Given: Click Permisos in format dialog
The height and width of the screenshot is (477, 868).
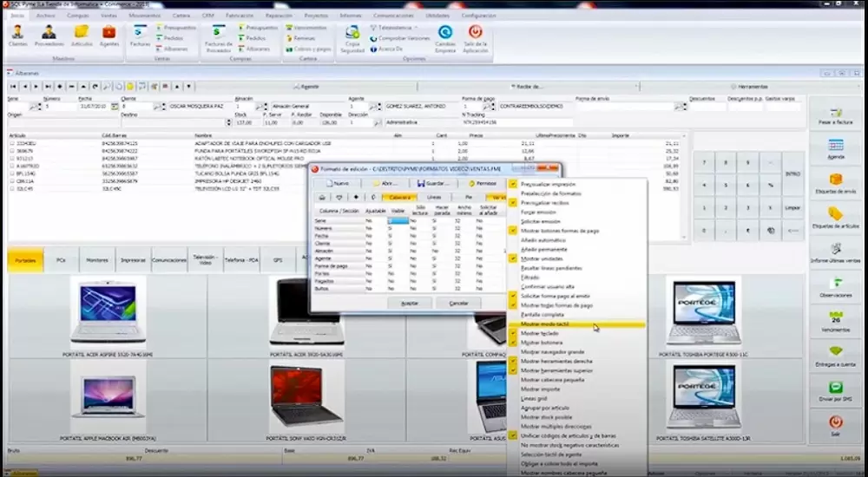Looking at the screenshot, I should pos(481,183).
